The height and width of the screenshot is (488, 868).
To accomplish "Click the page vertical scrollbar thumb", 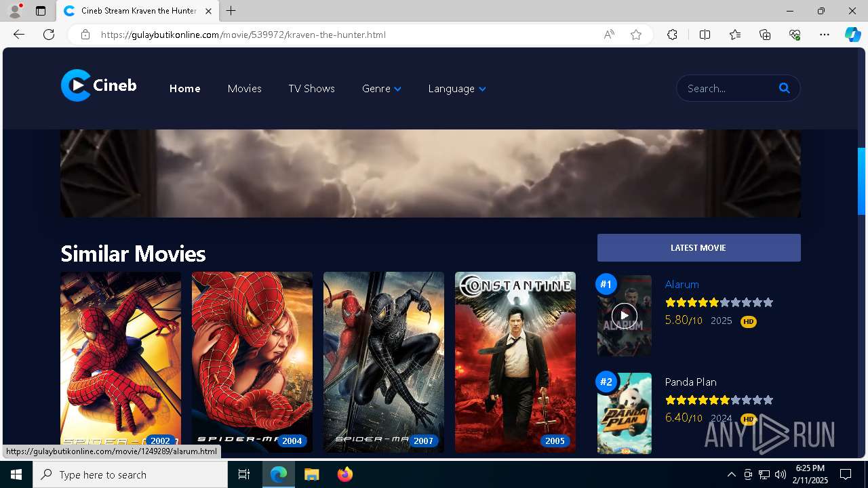I will coord(862,181).
